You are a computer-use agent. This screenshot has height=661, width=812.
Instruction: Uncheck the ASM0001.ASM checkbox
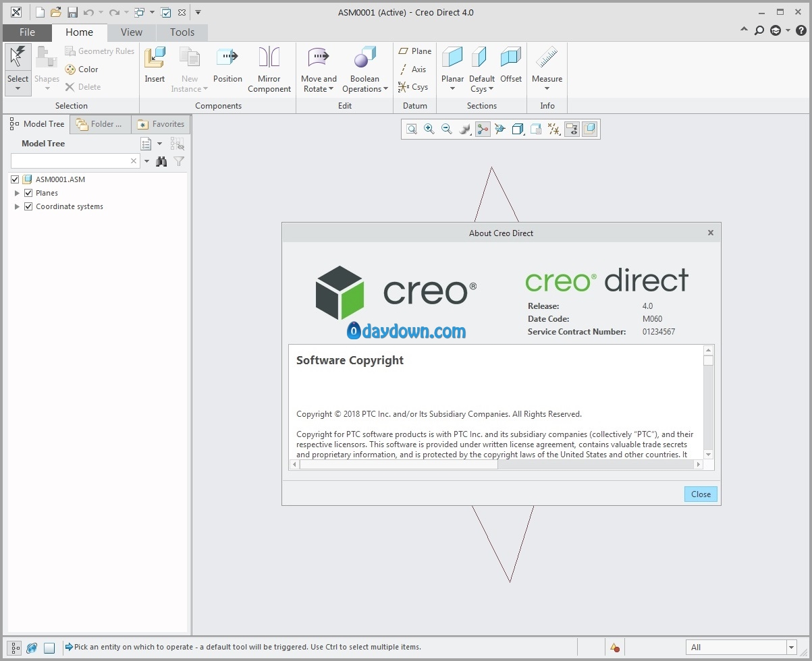[15, 179]
